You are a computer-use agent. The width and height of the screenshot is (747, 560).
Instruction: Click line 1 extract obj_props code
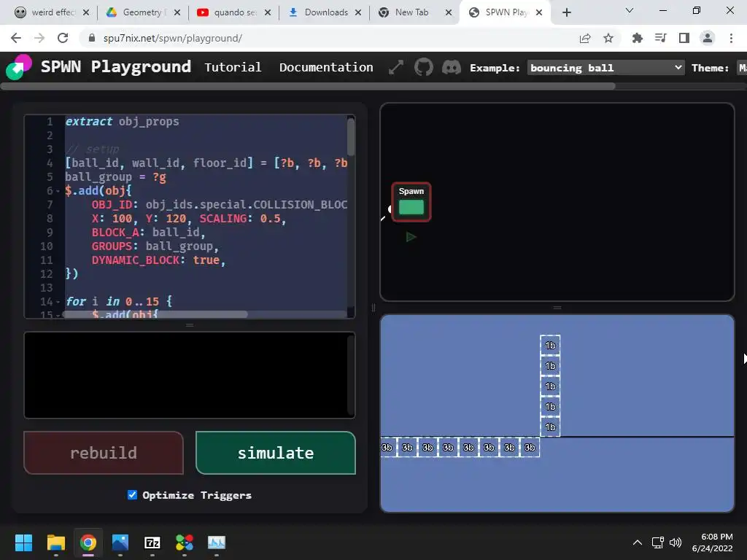122,122
